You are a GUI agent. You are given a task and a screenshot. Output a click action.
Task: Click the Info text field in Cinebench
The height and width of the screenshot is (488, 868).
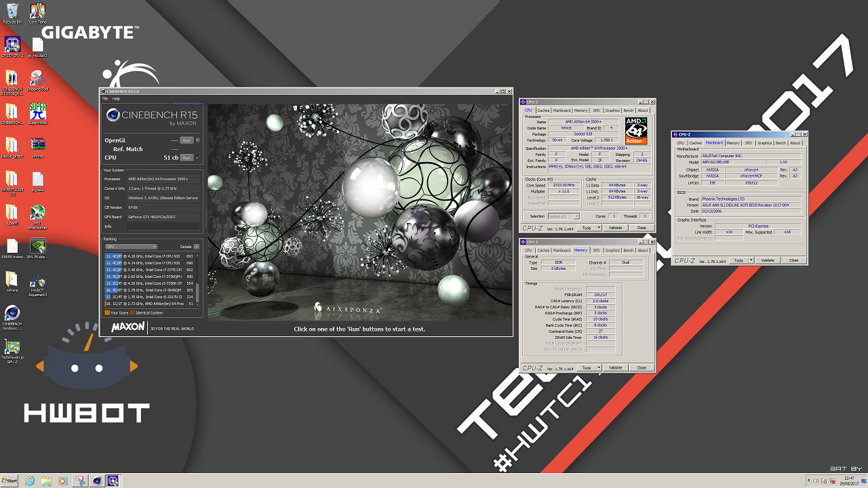click(163, 226)
